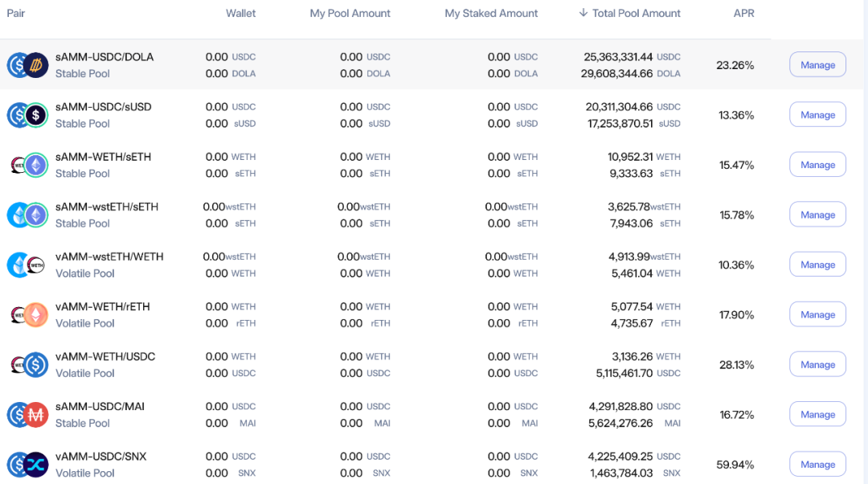This screenshot has height=484, width=868.
Task: Sort by My Staked Amount header
Action: (x=491, y=14)
